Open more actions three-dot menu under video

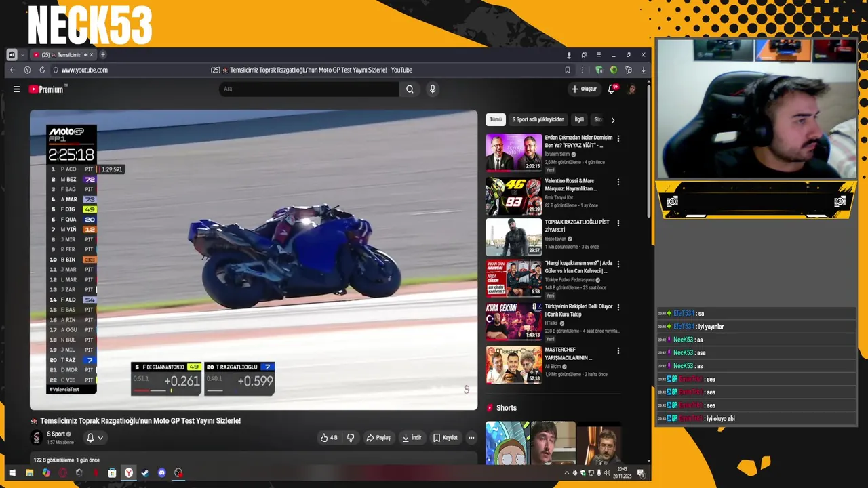coord(471,438)
